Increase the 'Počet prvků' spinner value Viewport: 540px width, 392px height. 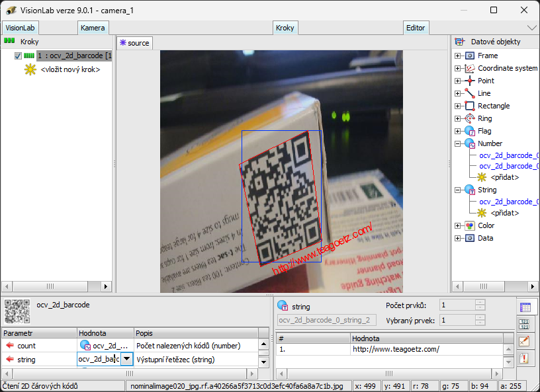tap(480, 303)
